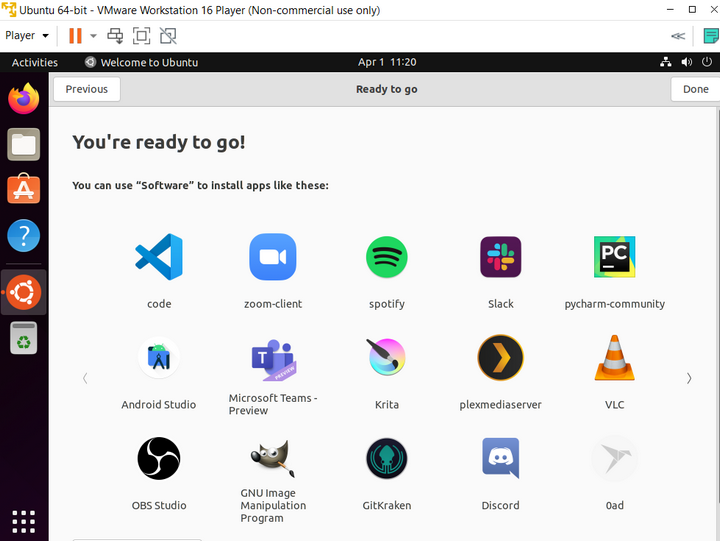Click the volume speaker icon in top bar

pos(687,62)
